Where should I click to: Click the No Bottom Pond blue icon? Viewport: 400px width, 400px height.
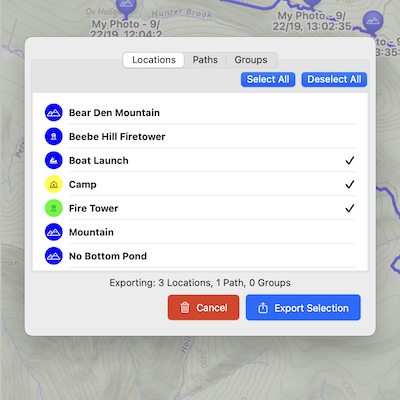(x=54, y=256)
